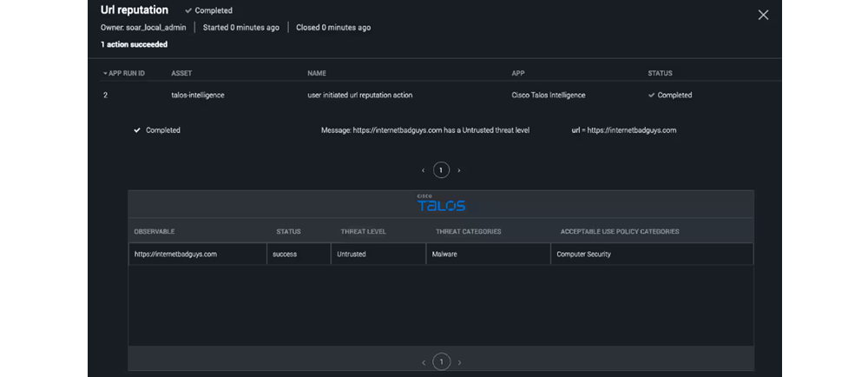
Task: Select the Untrusted threat level message text
Action: (x=425, y=130)
